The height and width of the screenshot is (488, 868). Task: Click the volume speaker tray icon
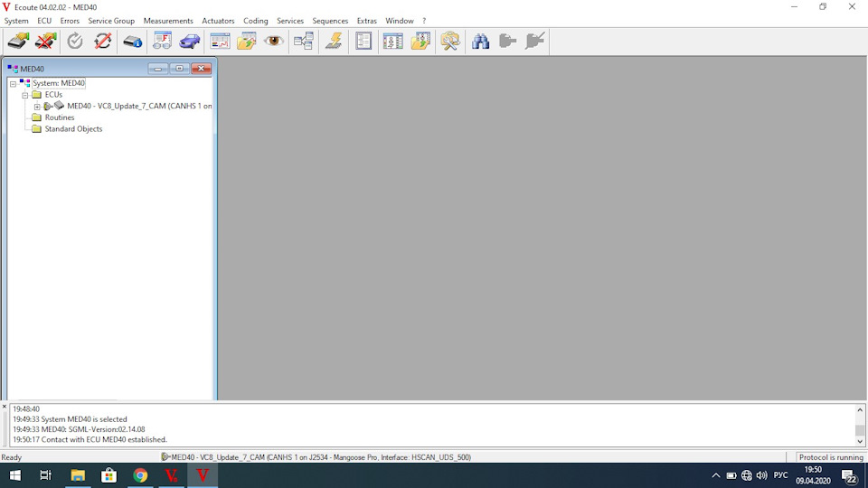click(761, 475)
